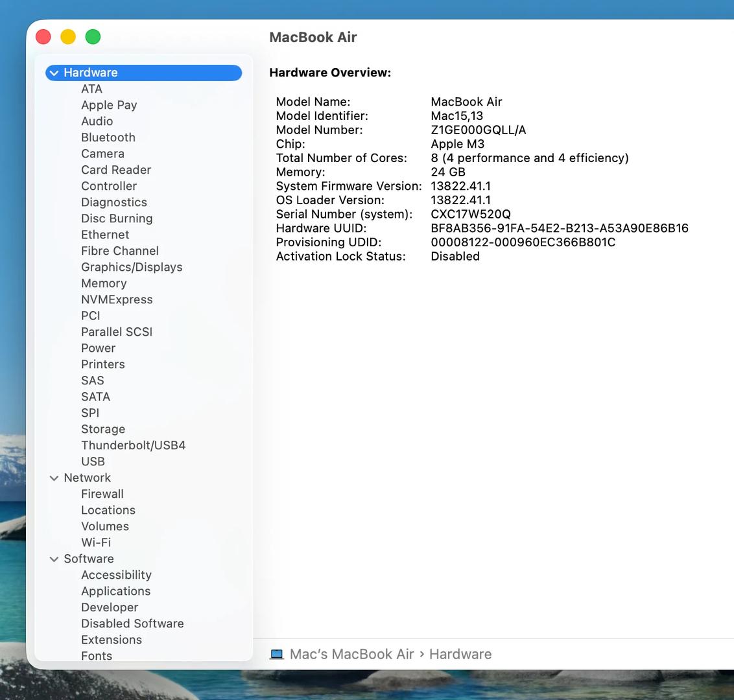Open Thunderbolt/USB4 details
Viewport: 734px width, 700px height.
pos(133,445)
